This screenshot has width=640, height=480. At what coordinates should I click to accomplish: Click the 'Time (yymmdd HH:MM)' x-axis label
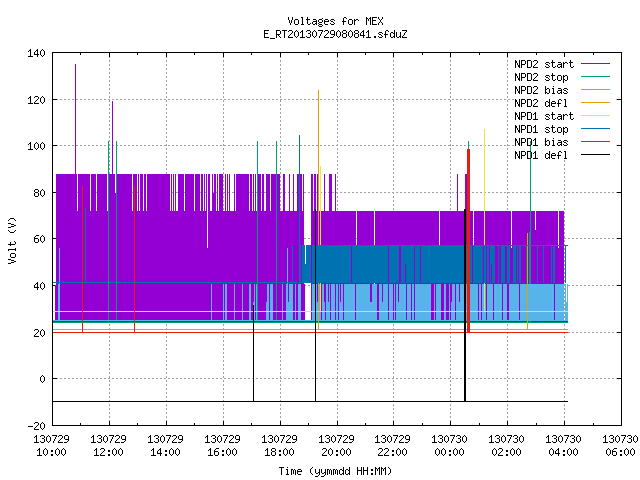(335, 471)
